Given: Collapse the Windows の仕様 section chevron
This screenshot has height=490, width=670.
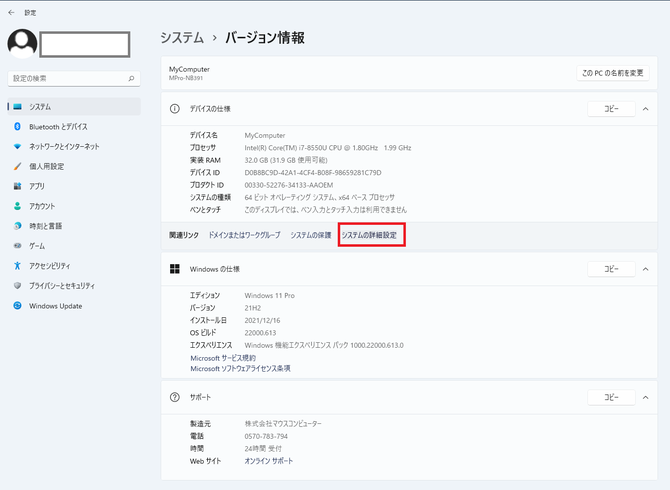Looking at the screenshot, I should (x=646, y=269).
